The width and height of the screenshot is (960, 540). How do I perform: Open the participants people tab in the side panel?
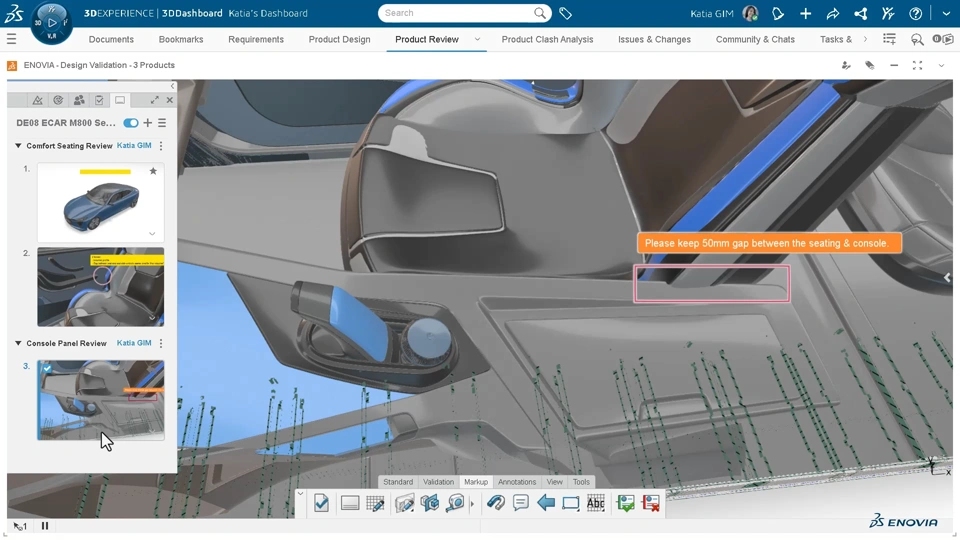point(79,100)
